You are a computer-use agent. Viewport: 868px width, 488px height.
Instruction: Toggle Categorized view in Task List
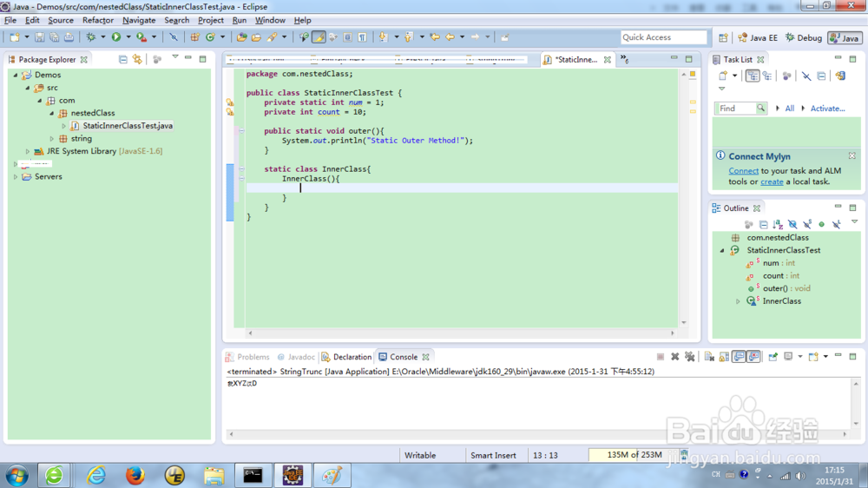tap(753, 76)
